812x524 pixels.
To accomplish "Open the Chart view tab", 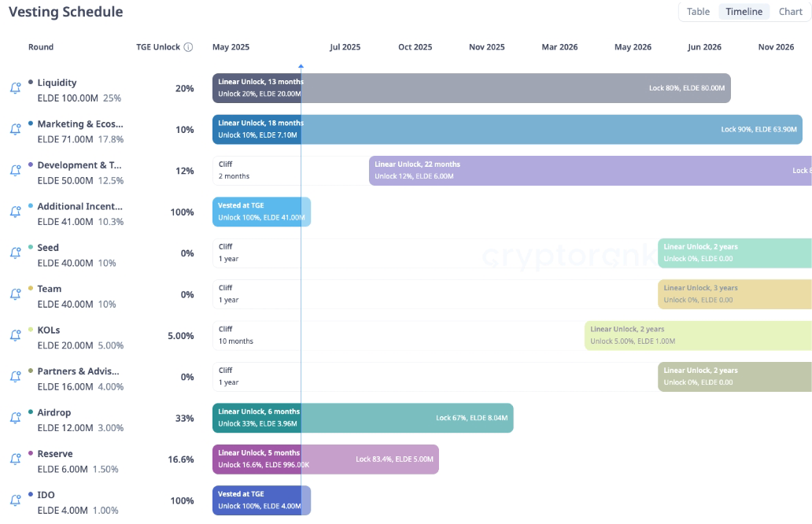I will [x=790, y=12].
